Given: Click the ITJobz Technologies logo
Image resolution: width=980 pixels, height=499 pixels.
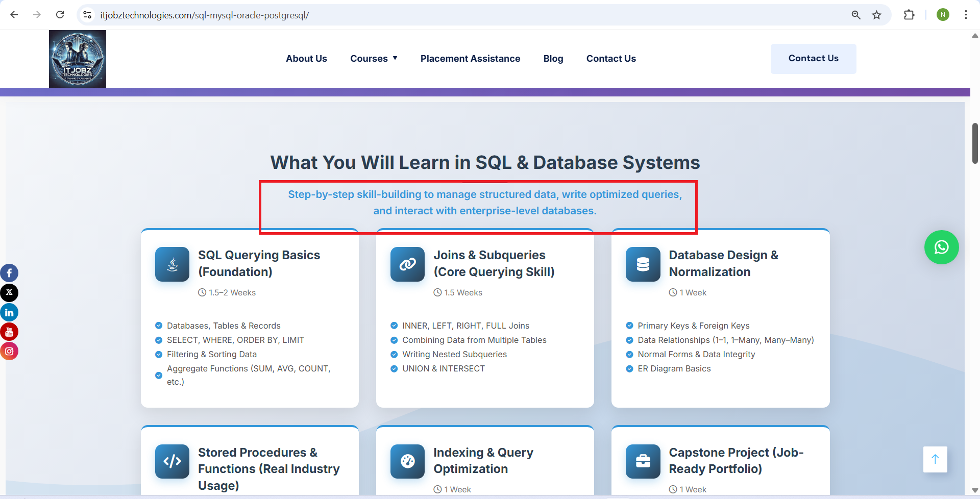Looking at the screenshot, I should pyautogui.click(x=78, y=59).
